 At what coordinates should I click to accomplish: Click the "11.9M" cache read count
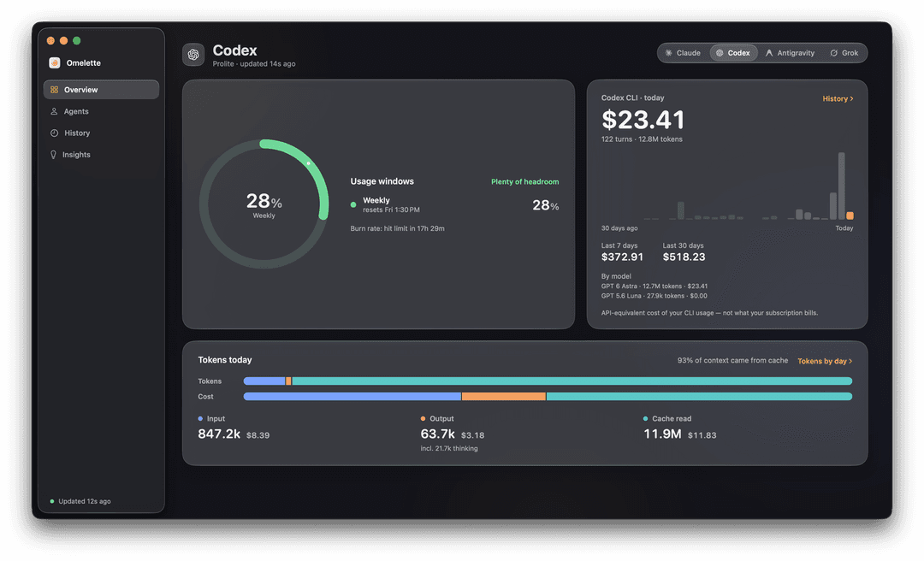[x=662, y=434]
